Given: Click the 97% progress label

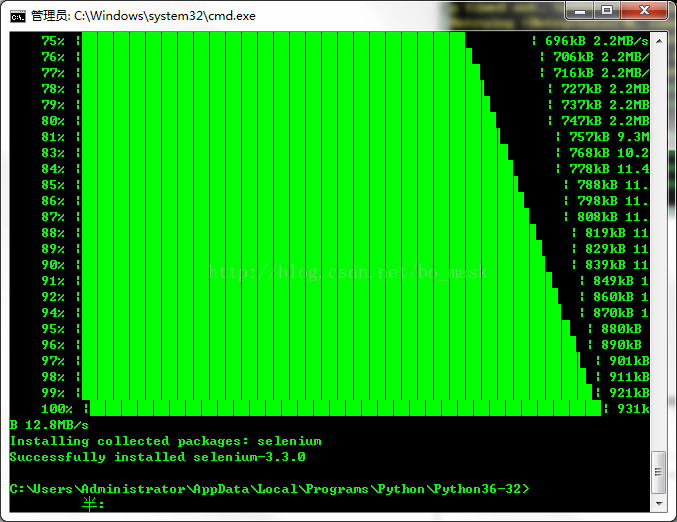Looking at the screenshot, I should (x=53, y=360).
